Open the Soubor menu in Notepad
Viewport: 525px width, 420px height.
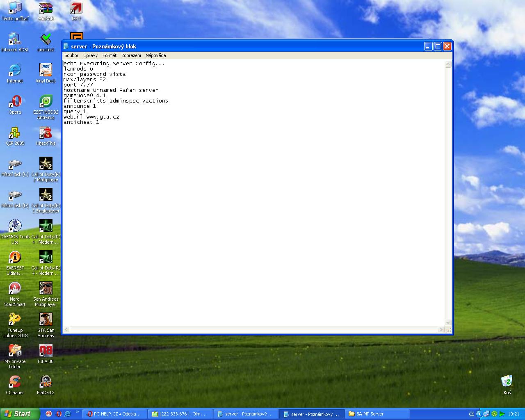click(x=71, y=55)
